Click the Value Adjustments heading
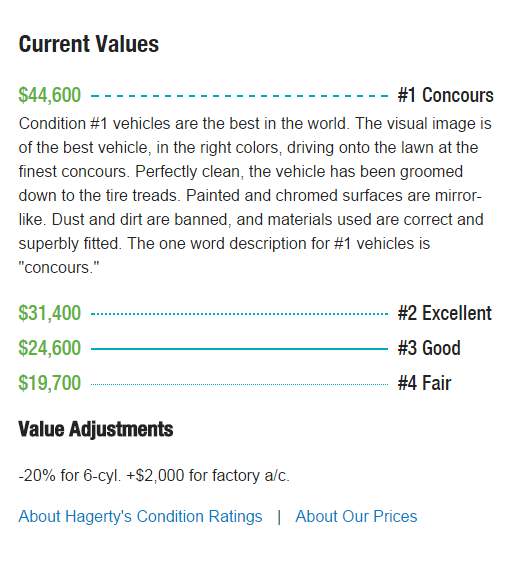 (x=96, y=429)
